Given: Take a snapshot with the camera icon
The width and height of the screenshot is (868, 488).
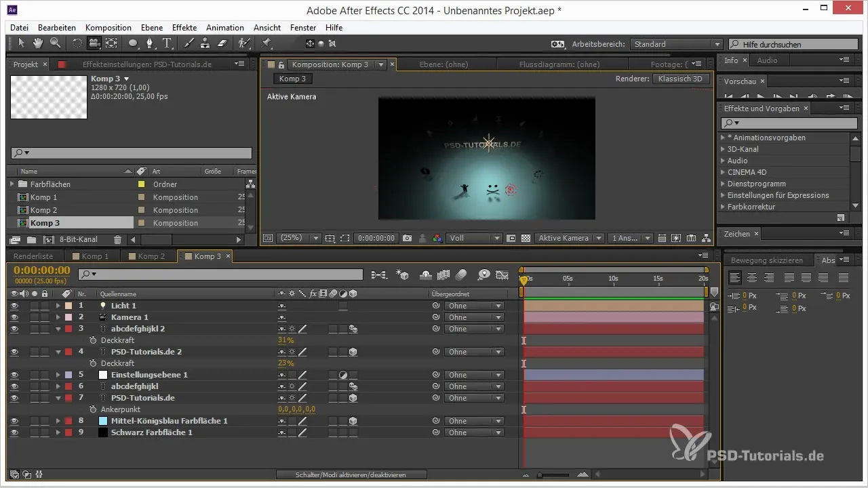Looking at the screenshot, I should coord(407,239).
